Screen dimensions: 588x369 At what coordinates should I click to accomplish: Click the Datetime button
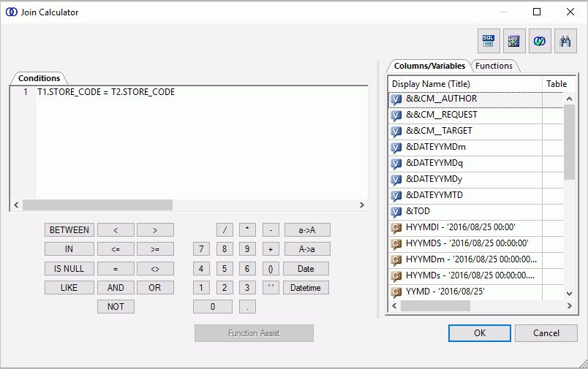pyautogui.click(x=306, y=288)
